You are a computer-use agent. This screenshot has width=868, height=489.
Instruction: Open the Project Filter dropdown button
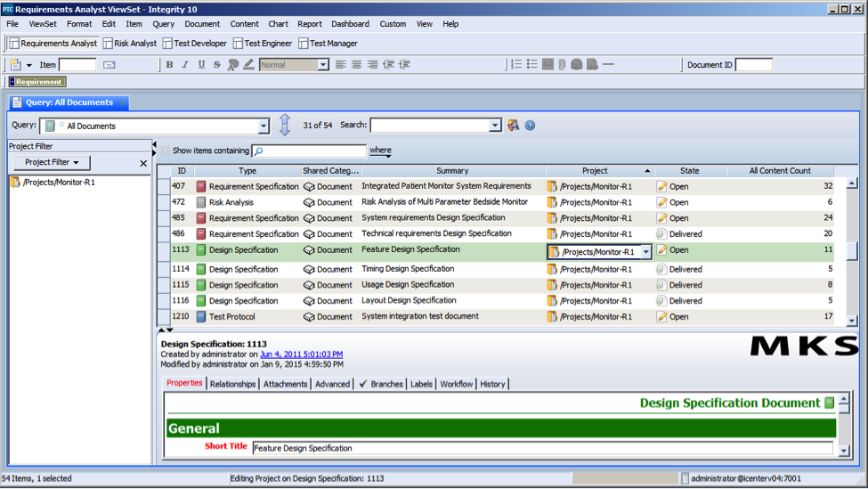point(52,162)
